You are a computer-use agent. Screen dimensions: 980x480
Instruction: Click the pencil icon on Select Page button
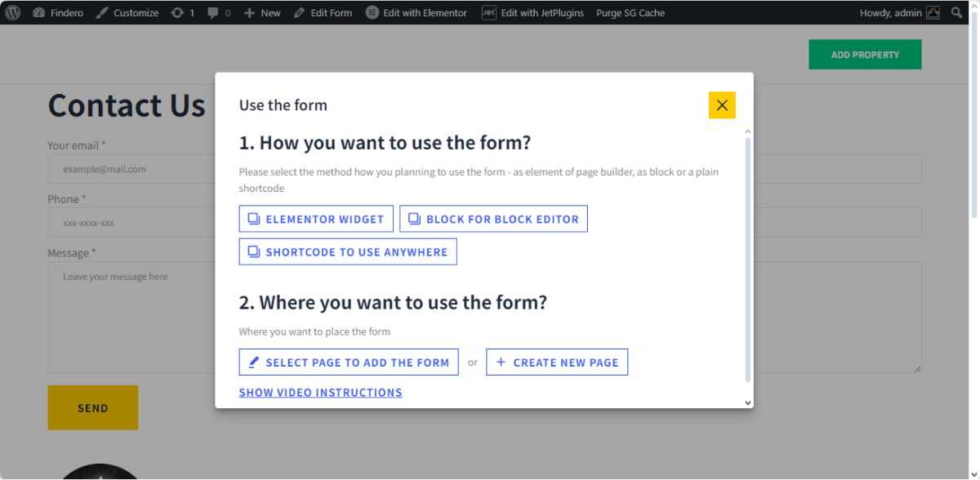pyautogui.click(x=252, y=362)
